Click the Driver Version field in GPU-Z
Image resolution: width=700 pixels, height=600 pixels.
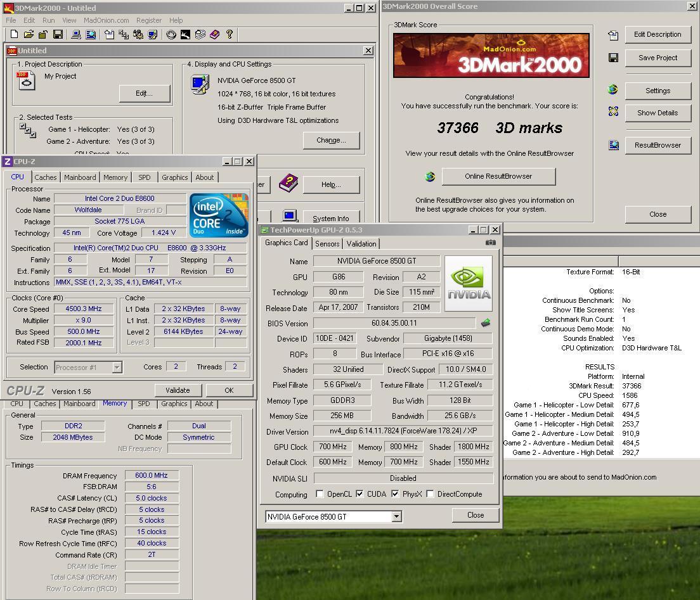[403, 431]
